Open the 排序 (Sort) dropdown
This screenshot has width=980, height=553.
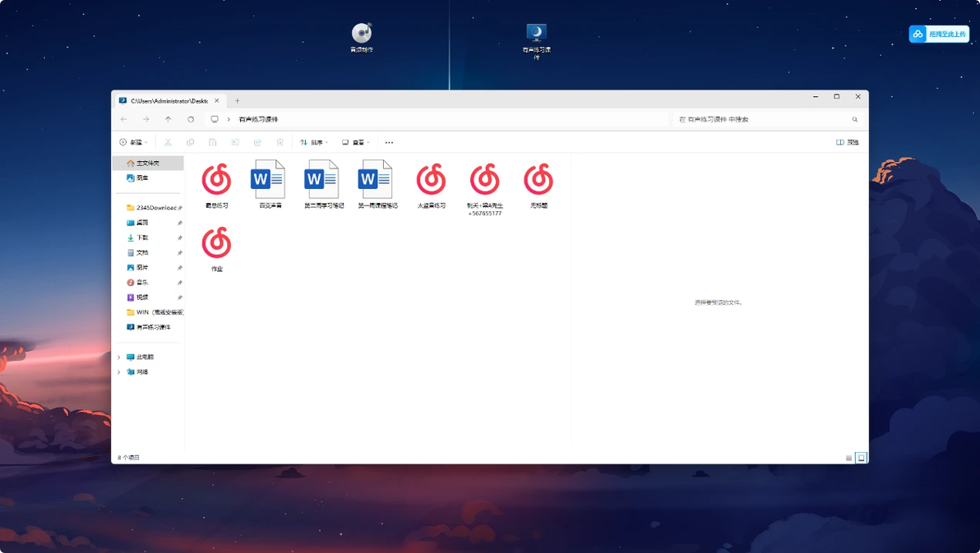314,142
